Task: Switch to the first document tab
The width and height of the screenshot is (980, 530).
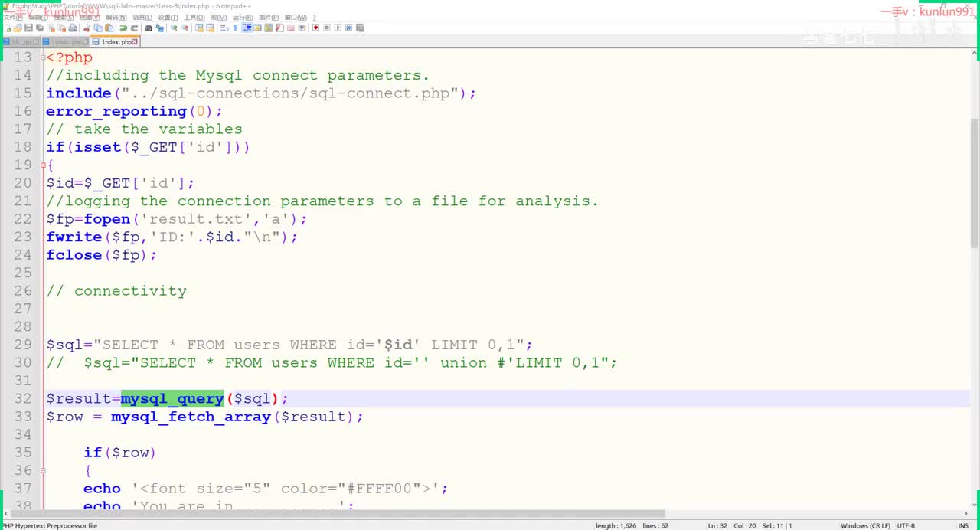Action: (x=21, y=42)
